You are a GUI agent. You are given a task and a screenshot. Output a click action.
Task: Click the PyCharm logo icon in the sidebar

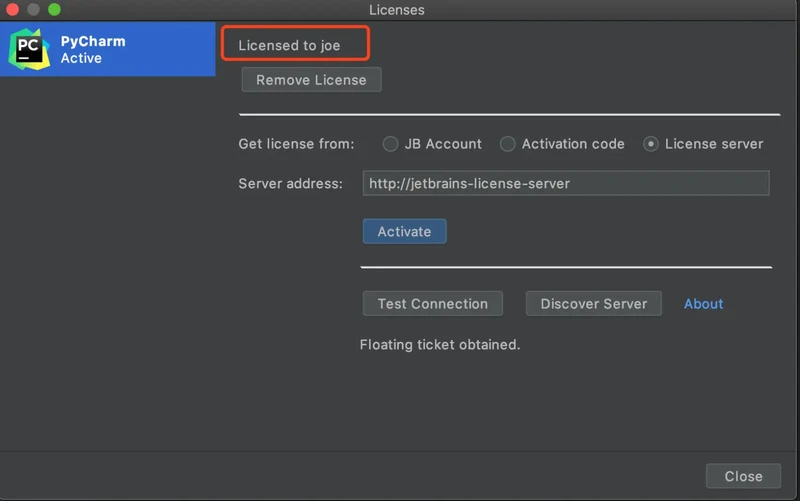29,49
